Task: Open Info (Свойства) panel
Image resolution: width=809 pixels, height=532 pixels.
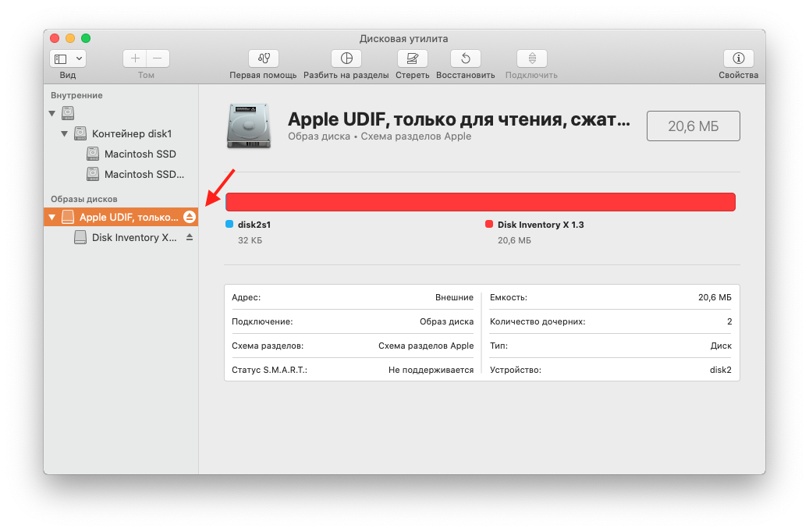Action: click(738, 59)
